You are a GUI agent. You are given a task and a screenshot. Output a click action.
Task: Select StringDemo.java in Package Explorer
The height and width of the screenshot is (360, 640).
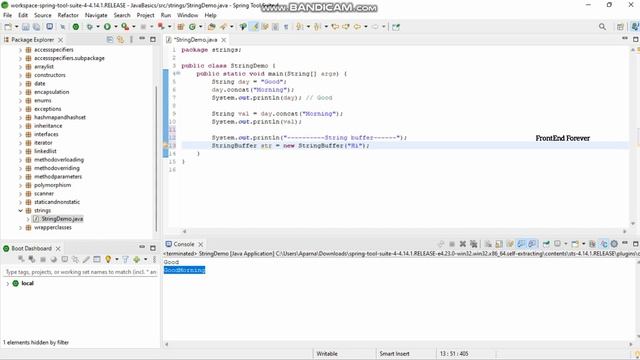pyautogui.click(x=62, y=219)
